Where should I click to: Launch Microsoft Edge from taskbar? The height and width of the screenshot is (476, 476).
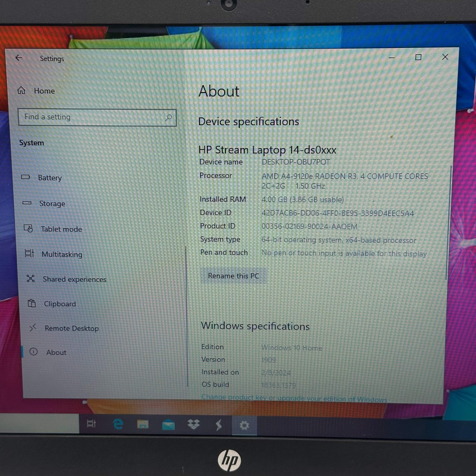118,424
